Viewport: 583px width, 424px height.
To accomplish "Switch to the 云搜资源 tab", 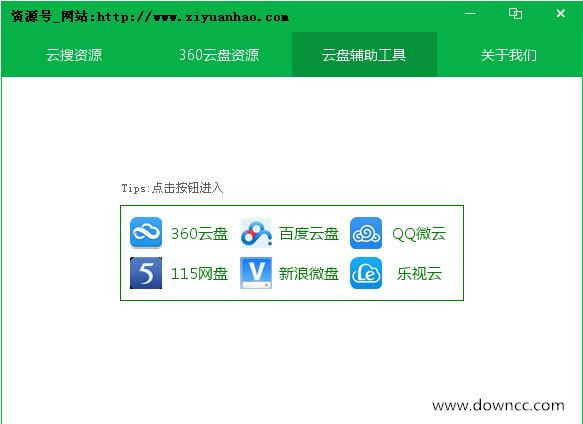I will point(74,55).
